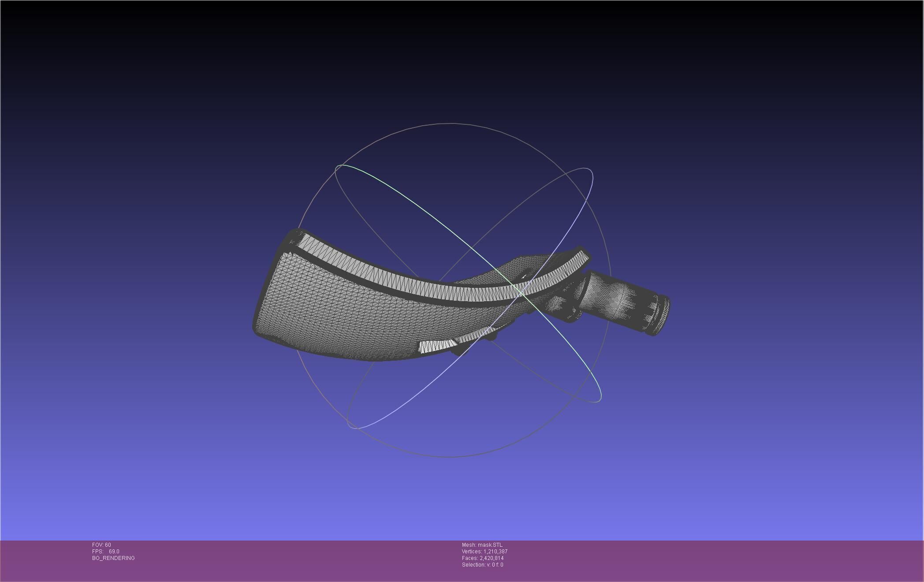This screenshot has width=924, height=582.
Task: Click the small rectangular notch on mask bottom
Action: point(436,346)
